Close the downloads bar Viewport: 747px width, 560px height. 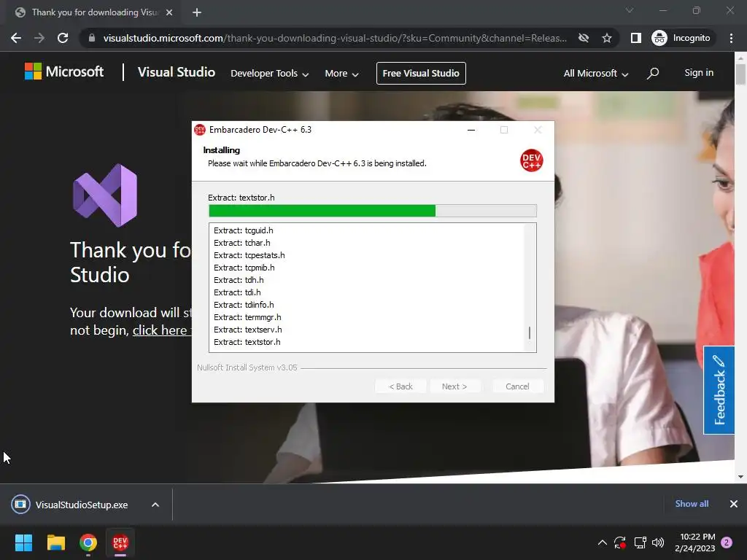click(734, 504)
